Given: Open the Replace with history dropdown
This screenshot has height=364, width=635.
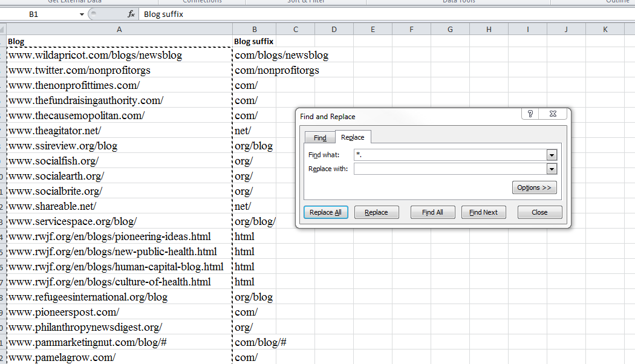Looking at the screenshot, I should click(x=551, y=168).
